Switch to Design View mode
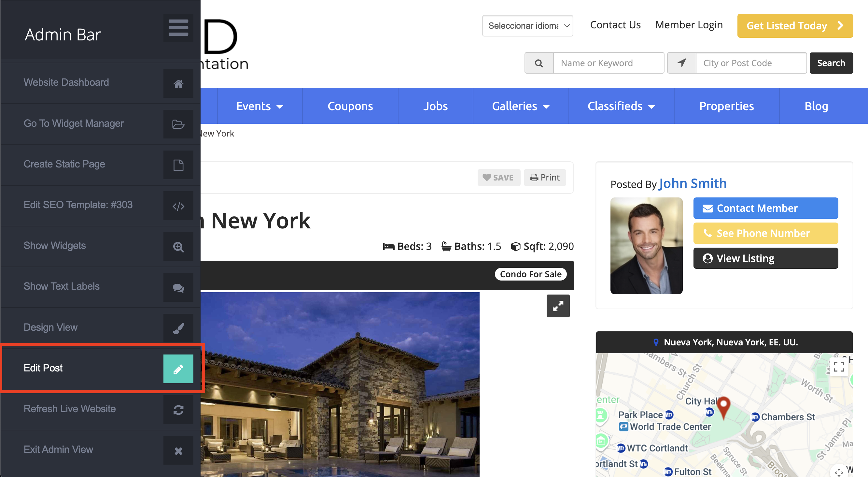This screenshot has width=868, height=477. point(178,328)
